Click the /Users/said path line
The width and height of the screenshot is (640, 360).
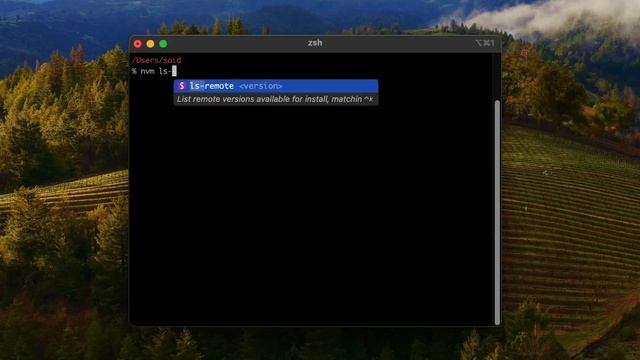pos(157,60)
